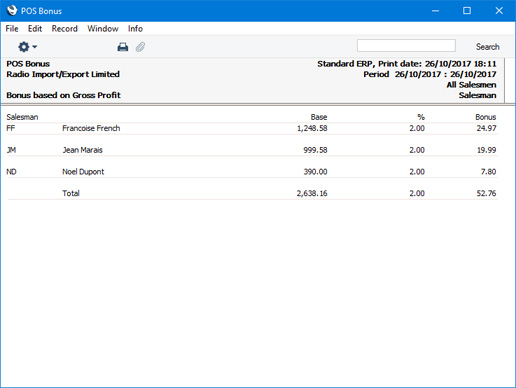Click the % column header
The width and height of the screenshot is (516, 388).
[421, 117]
